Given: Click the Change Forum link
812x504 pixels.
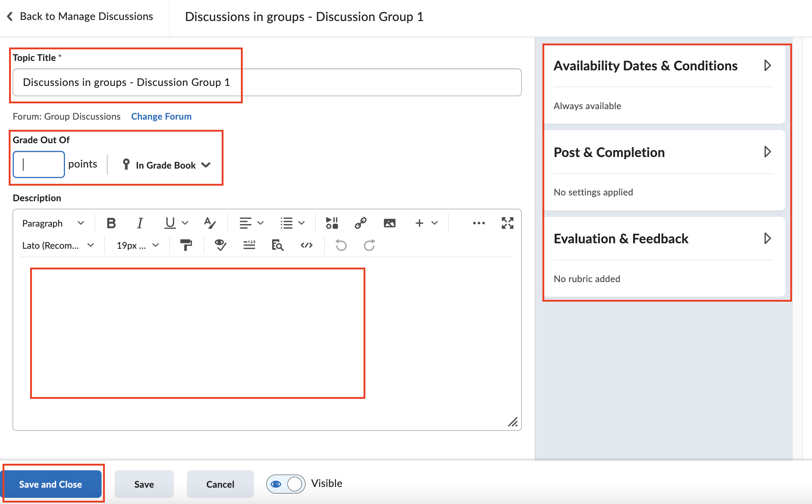Looking at the screenshot, I should click(x=161, y=116).
